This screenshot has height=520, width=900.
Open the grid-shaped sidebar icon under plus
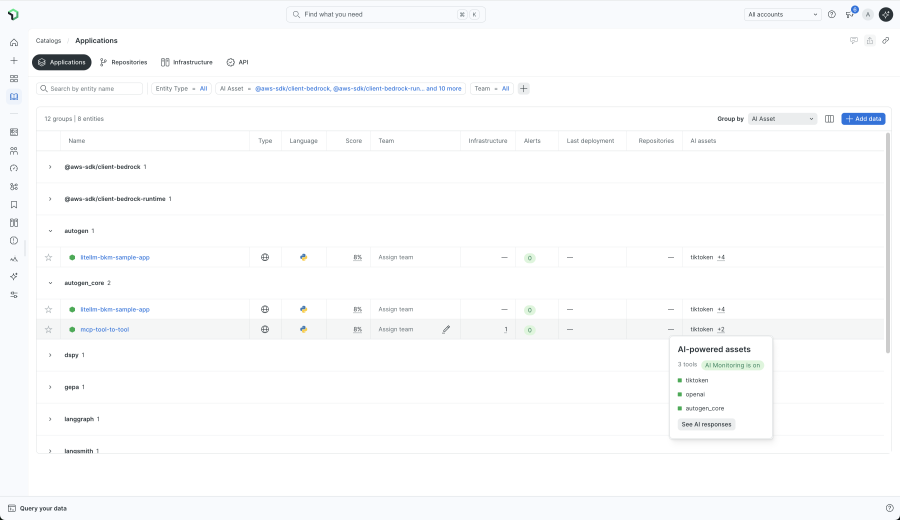[x=14, y=79]
